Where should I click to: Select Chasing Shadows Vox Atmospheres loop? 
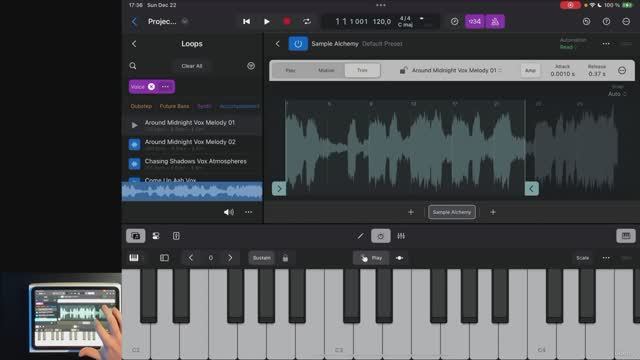click(192, 164)
